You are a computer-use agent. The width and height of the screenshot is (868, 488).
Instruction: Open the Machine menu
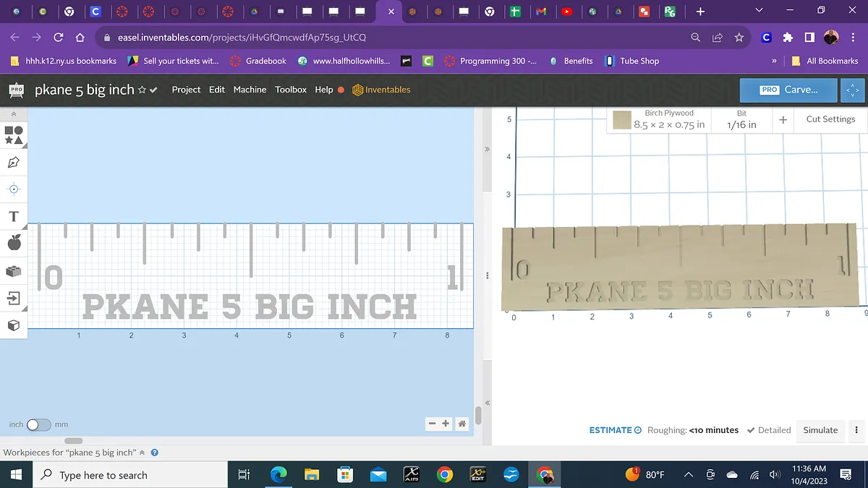click(250, 90)
